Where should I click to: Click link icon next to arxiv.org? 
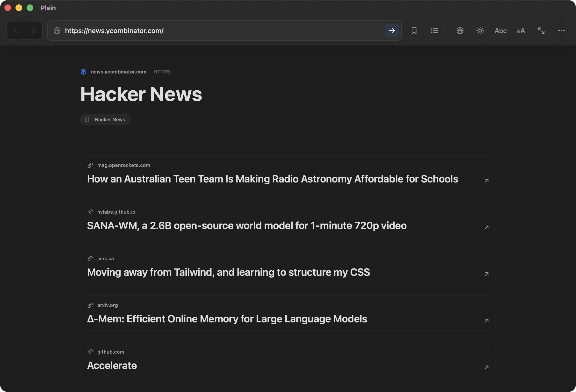point(90,305)
